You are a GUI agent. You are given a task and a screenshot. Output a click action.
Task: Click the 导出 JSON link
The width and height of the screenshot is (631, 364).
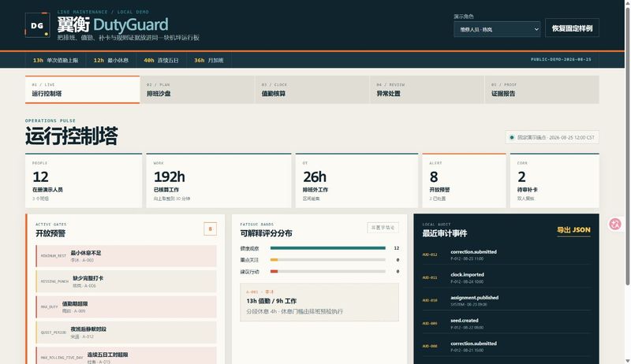[x=573, y=230]
